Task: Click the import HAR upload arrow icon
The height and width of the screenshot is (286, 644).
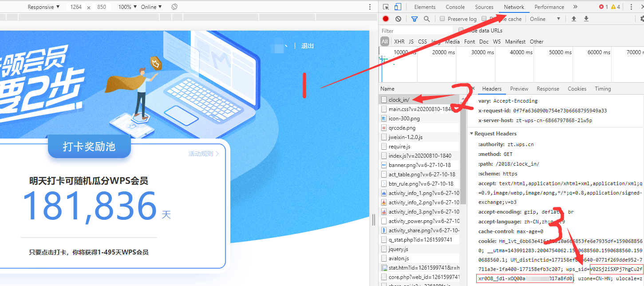Action: tap(574, 19)
